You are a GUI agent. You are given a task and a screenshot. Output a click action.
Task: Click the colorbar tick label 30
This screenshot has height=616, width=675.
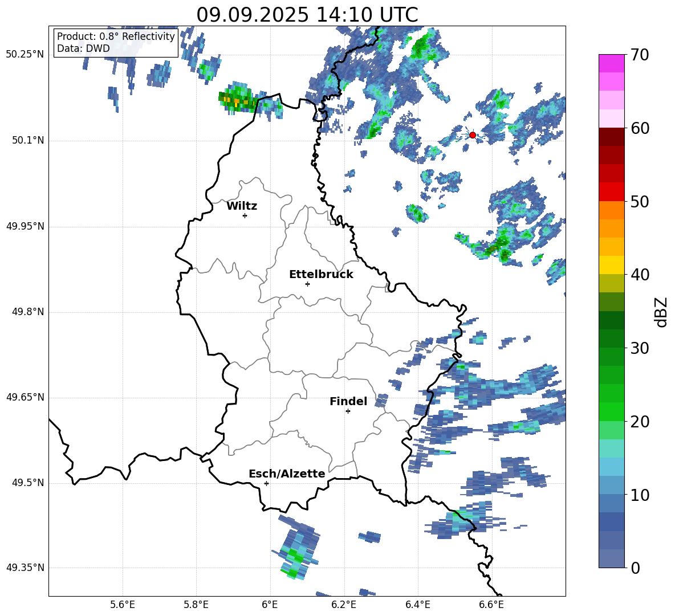(640, 348)
